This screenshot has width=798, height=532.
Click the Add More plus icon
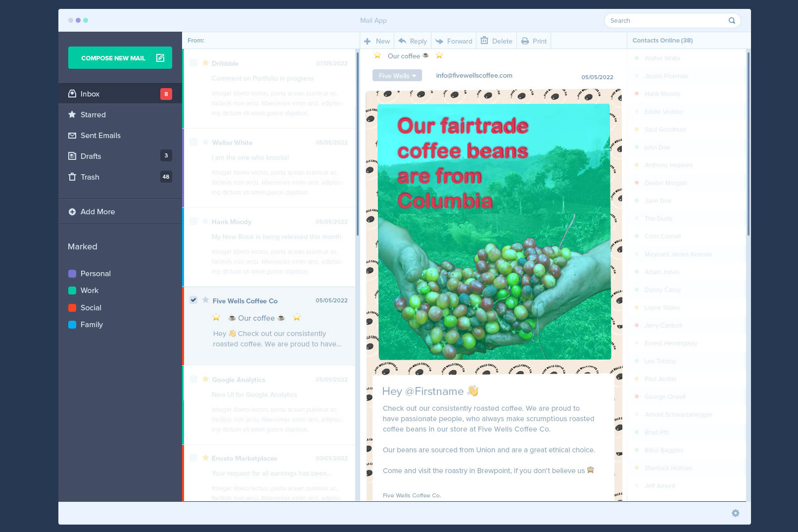(72, 211)
